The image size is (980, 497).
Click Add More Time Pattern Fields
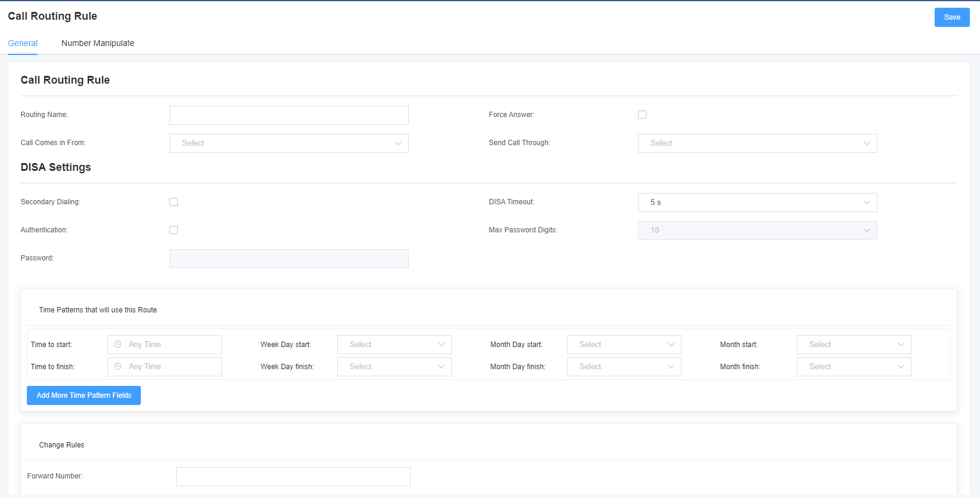point(84,395)
